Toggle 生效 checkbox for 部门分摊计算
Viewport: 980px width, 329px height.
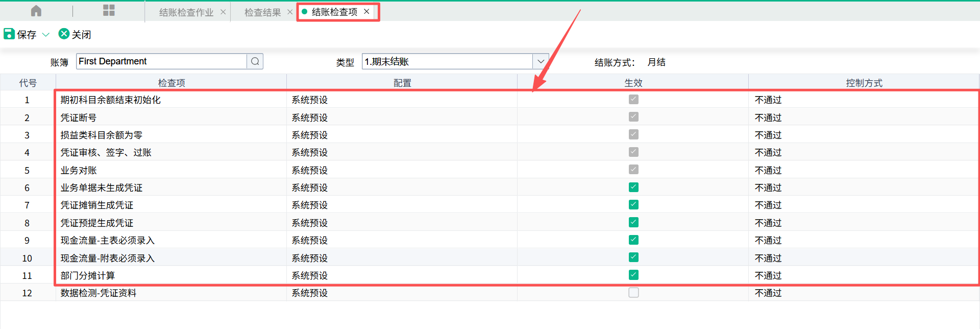pyautogui.click(x=633, y=275)
